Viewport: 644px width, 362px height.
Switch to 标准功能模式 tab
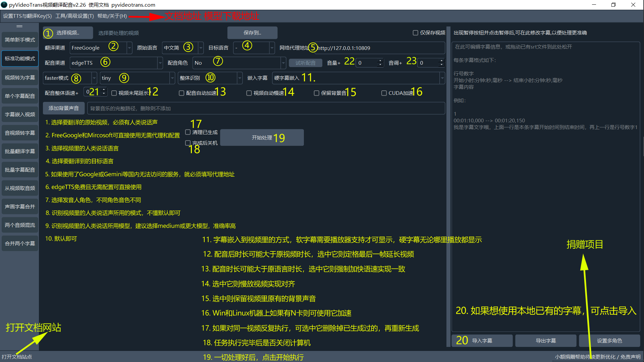pos(20,59)
